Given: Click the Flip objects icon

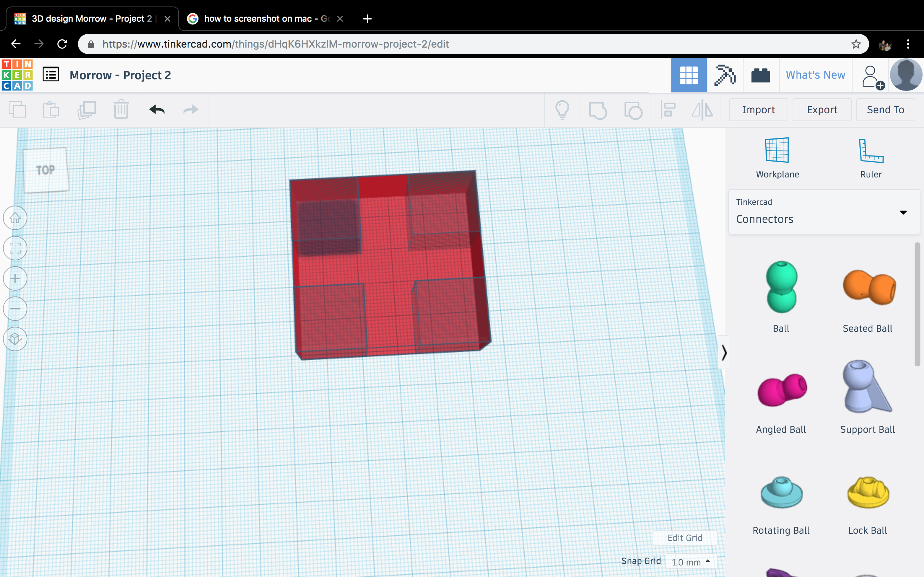Looking at the screenshot, I should pyautogui.click(x=702, y=109).
